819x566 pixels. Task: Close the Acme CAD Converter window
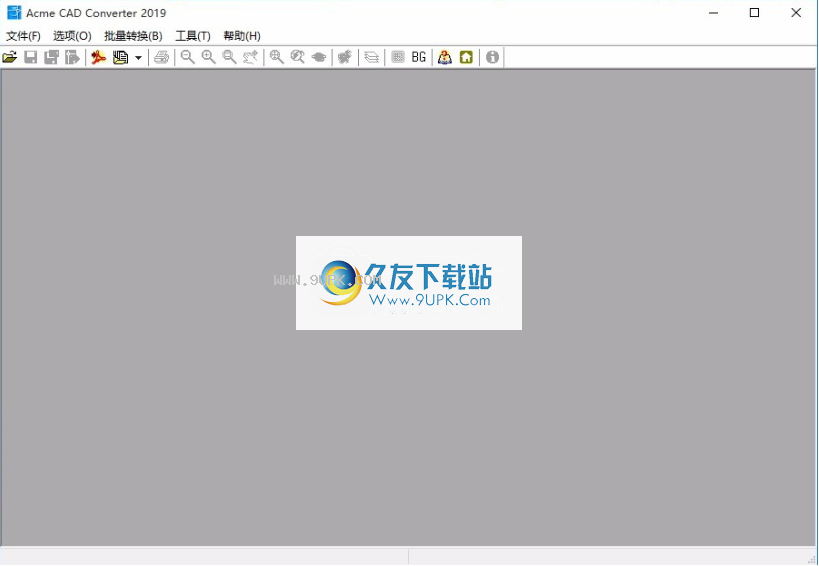(x=796, y=13)
